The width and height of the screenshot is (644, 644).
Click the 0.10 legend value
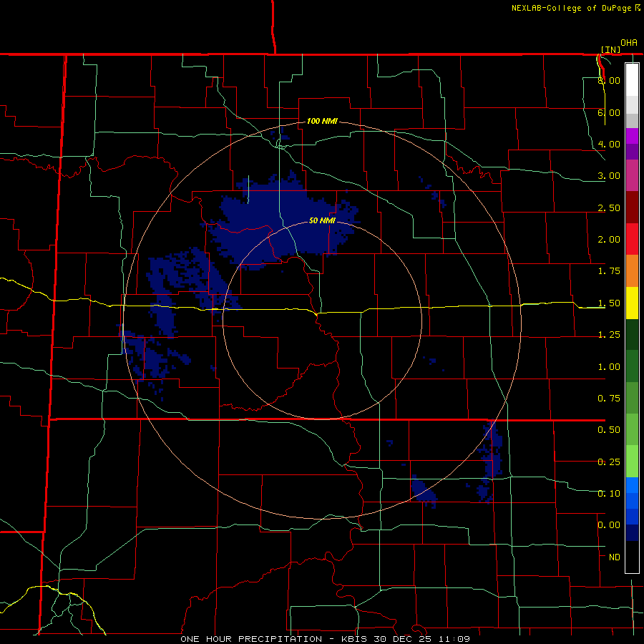(609, 494)
